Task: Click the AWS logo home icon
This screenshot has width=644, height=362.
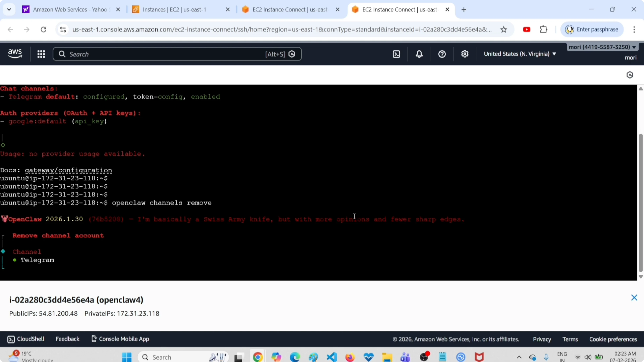Action: 15,54
